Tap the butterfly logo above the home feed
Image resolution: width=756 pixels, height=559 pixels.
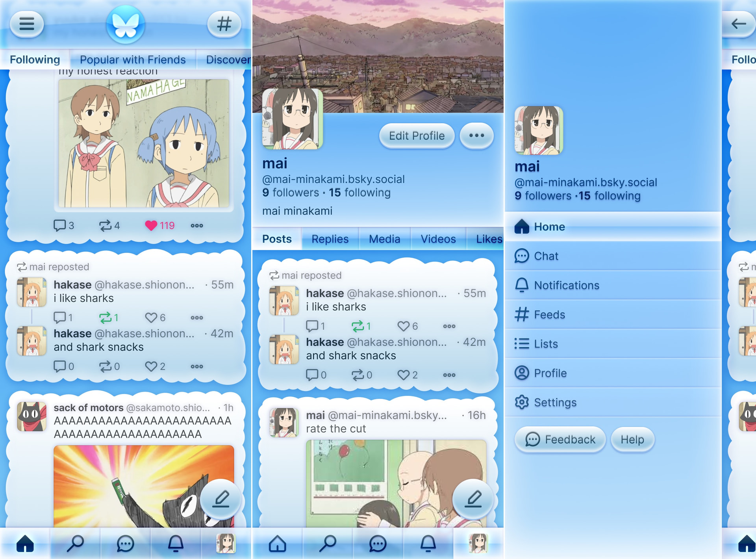tap(126, 24)
